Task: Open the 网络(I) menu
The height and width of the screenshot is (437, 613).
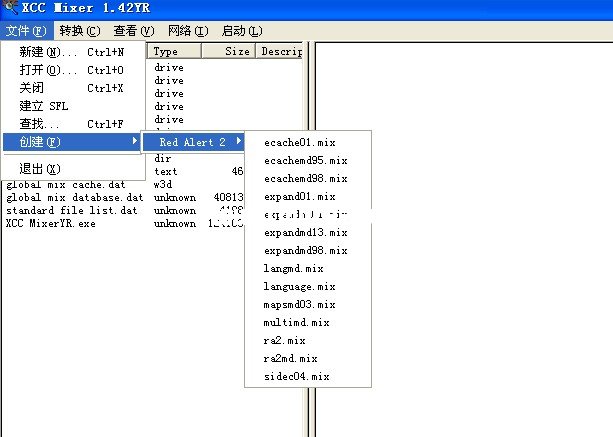Action: (x=188, y=30)
